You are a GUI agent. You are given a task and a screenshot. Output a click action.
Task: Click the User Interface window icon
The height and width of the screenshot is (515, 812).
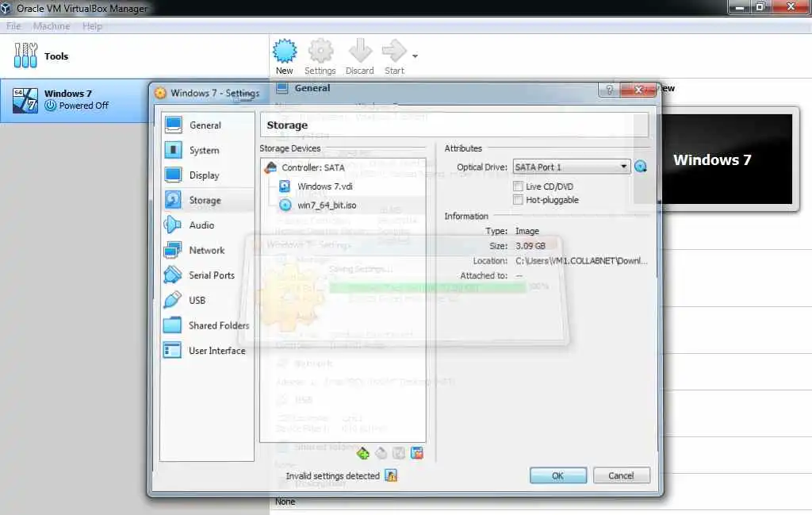point(172,350)
